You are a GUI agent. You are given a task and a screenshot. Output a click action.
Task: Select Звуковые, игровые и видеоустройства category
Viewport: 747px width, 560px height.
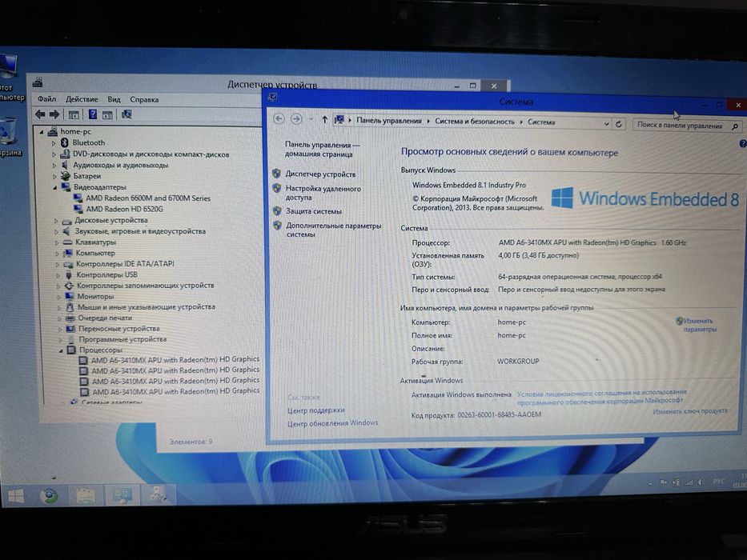point(140,231)
